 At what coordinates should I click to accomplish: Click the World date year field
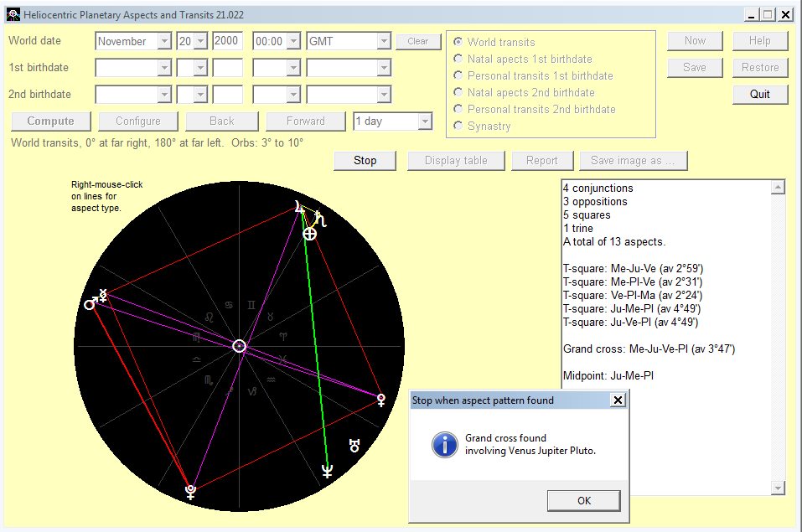coord(227,41)
